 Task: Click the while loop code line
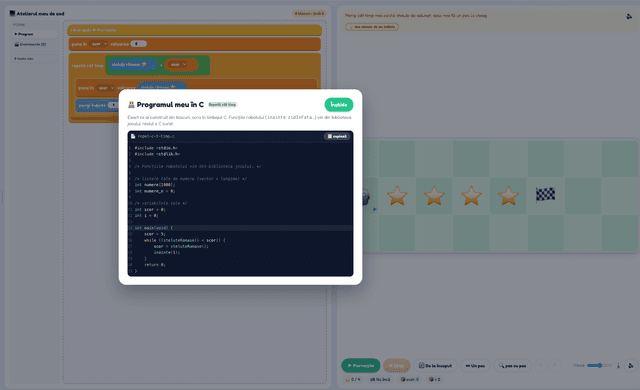click(x=184, y=240)
